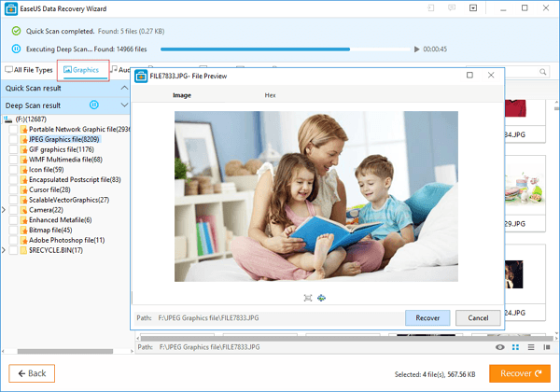The height and width of the screenshot is (392, 560).
Task: Toggle the preview eye icon
Action: coord(500,347)
